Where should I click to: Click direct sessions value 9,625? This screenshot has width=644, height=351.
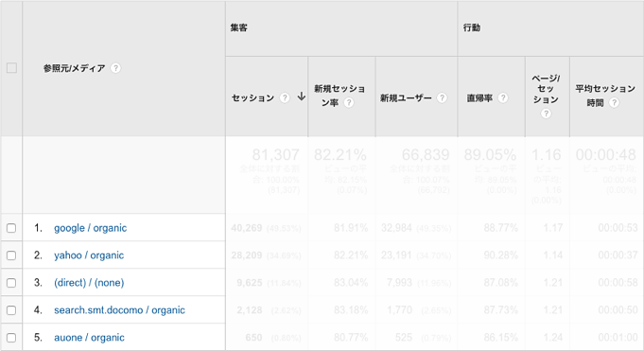[250, 283]
